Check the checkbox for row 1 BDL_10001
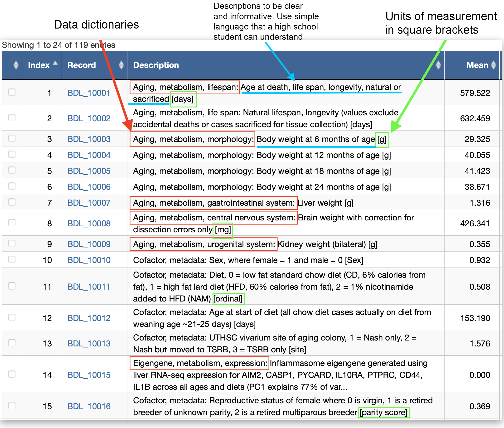504x428 pixels. pos(12,92)
